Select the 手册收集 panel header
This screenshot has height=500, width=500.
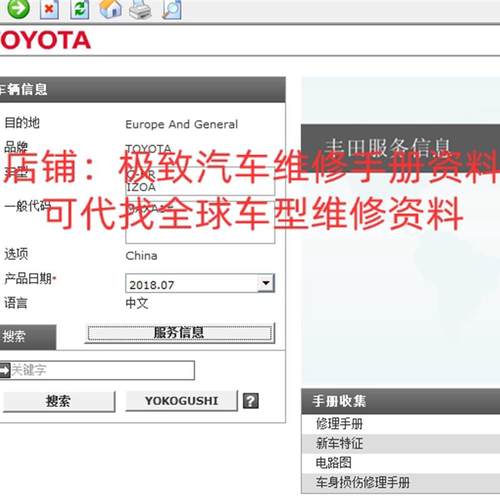(x=400, y=401)
